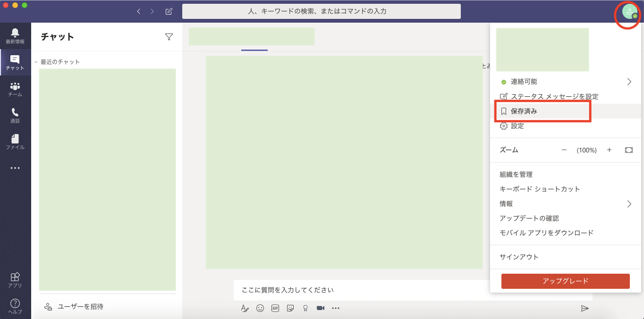Open the Help (ヘルプ) icon

coord(15,306)
